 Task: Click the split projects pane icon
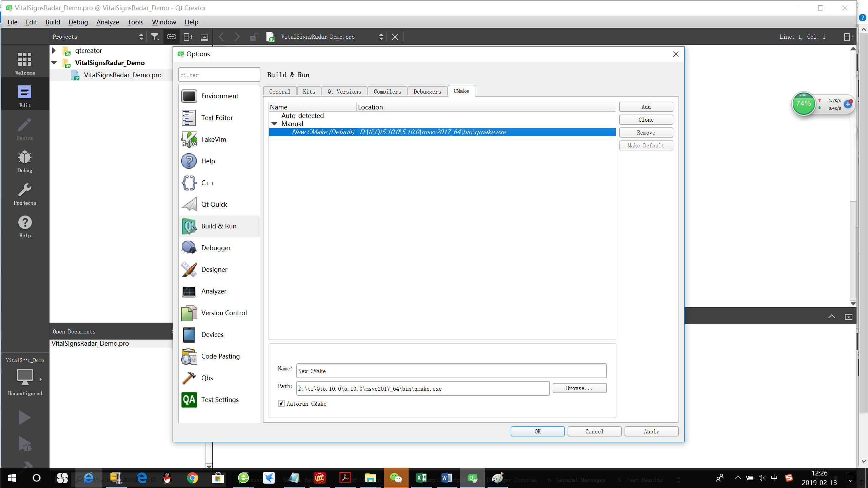pos(188,37)
